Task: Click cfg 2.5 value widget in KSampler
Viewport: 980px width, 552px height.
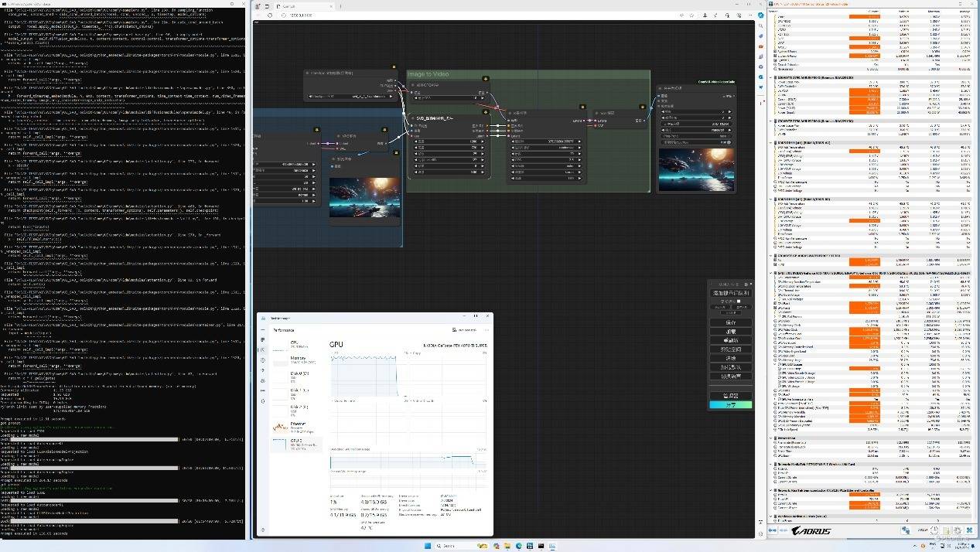Action: coord(546,160)
